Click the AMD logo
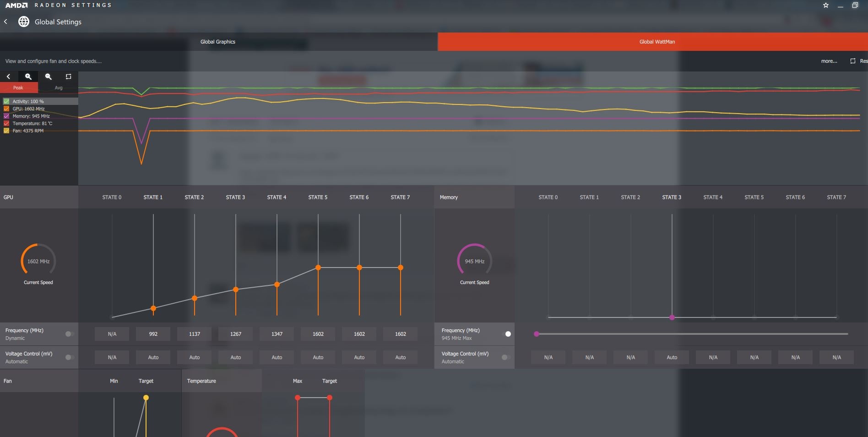Image resolution: width=868 pixels, height=437 pixels. click(x=16, y=5)
